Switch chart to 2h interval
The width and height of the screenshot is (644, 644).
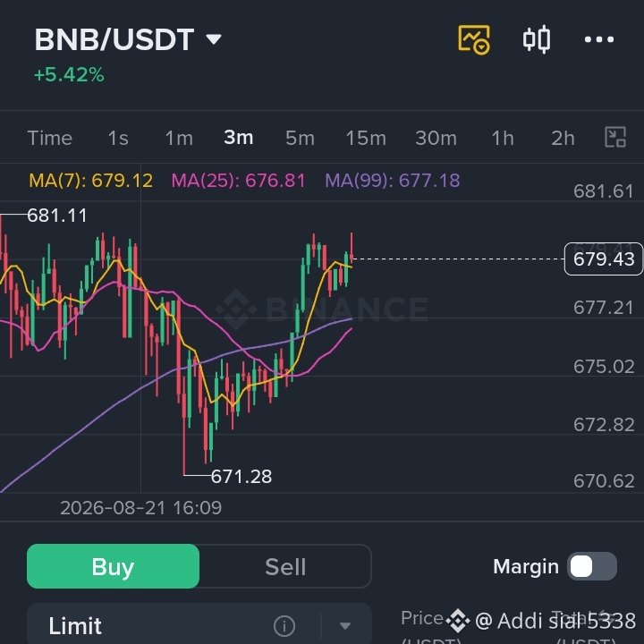point(563,138)
